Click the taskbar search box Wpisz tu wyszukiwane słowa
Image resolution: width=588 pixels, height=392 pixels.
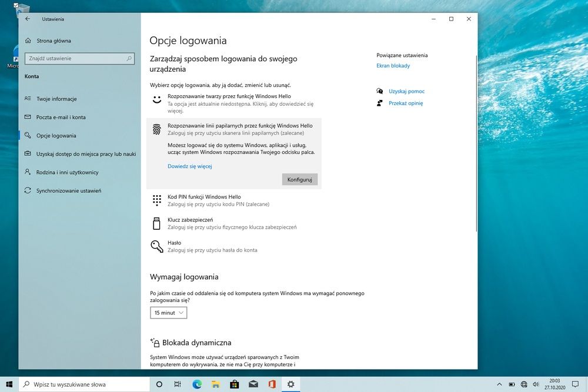click(84, 384)
